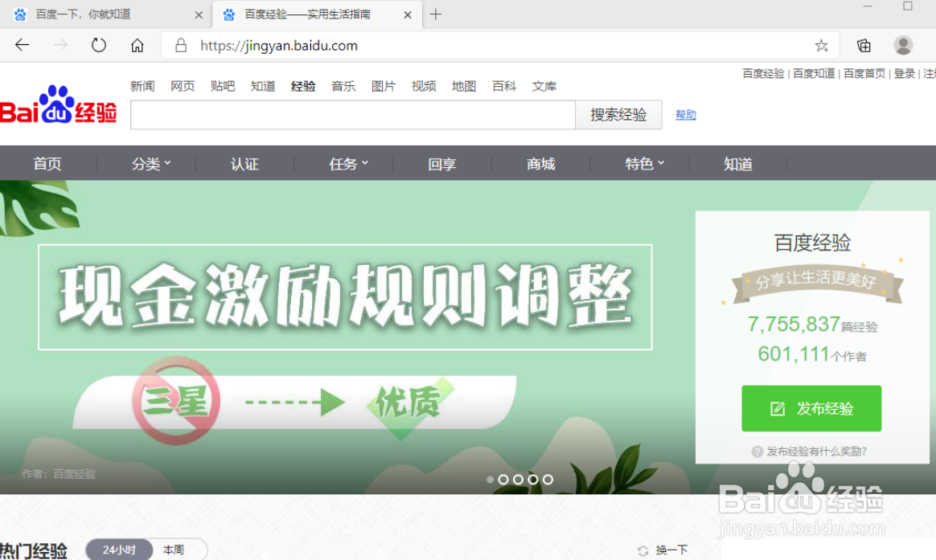
Task: Open a new tab with plus button
Action: point(436,14)
